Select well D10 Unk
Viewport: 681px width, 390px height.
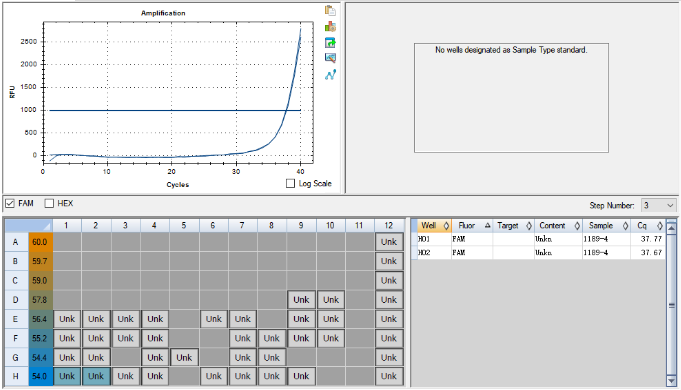(x=331, y=300)
